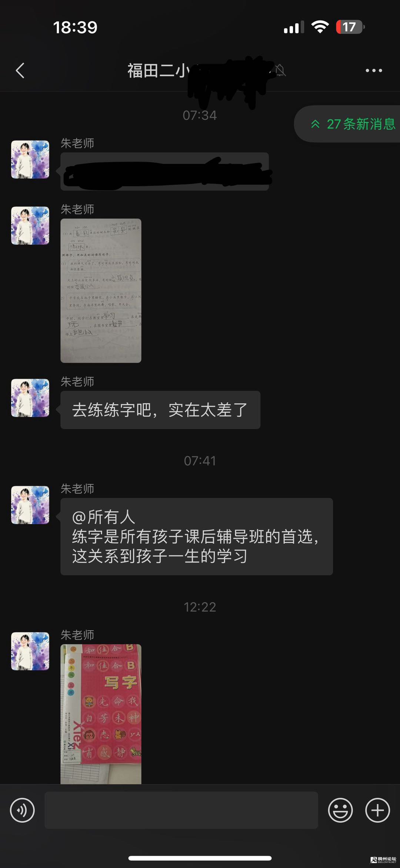Open the pink 写字 workbook photo
This screenshot has width=400, height=868.
pos(101,714)
